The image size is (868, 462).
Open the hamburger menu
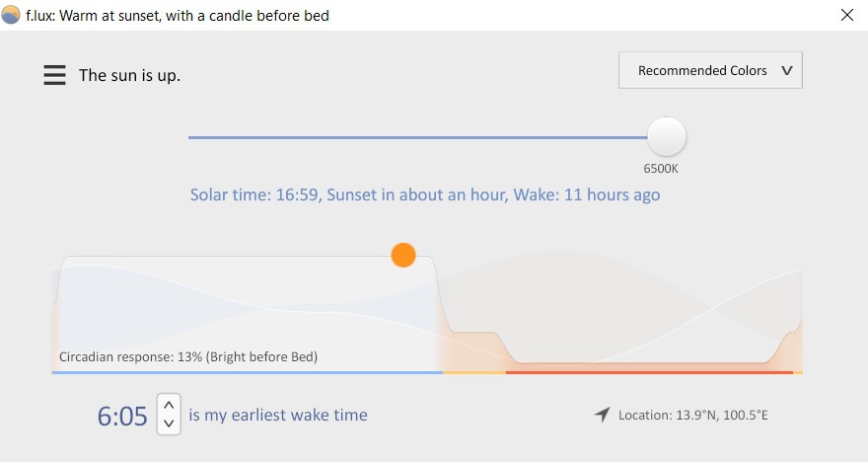click(54, 75)
